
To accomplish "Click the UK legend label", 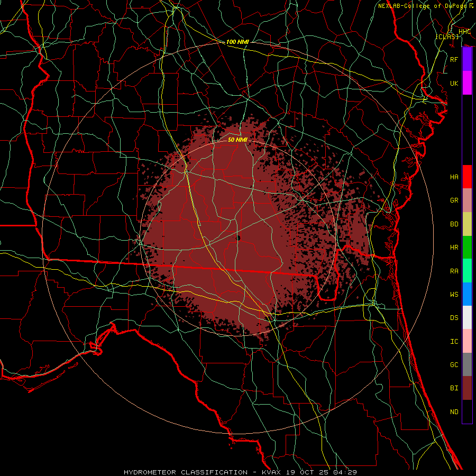I will pos(454,83).
